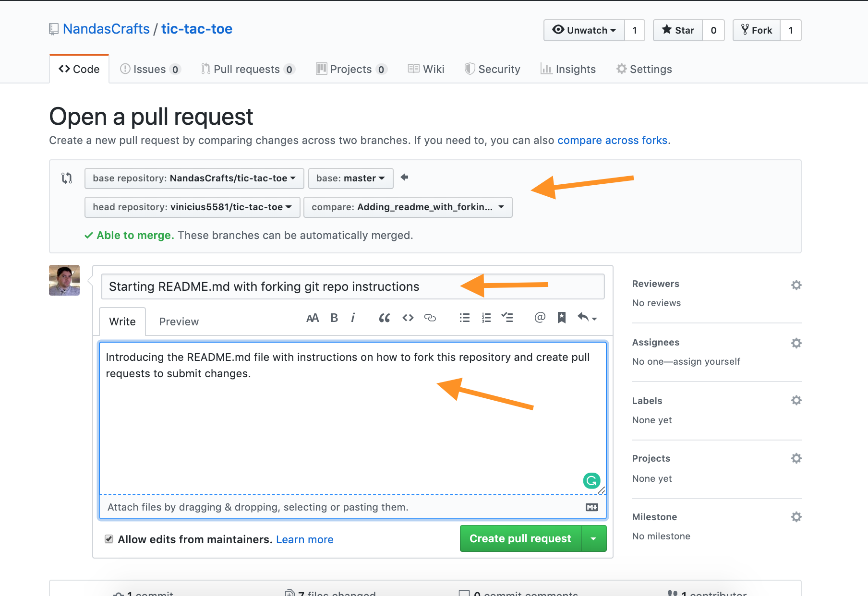The width and height of the screenshot is (868, 596).
Task: Reference an issue with the bookmark icon
Action: click(562, 318)
